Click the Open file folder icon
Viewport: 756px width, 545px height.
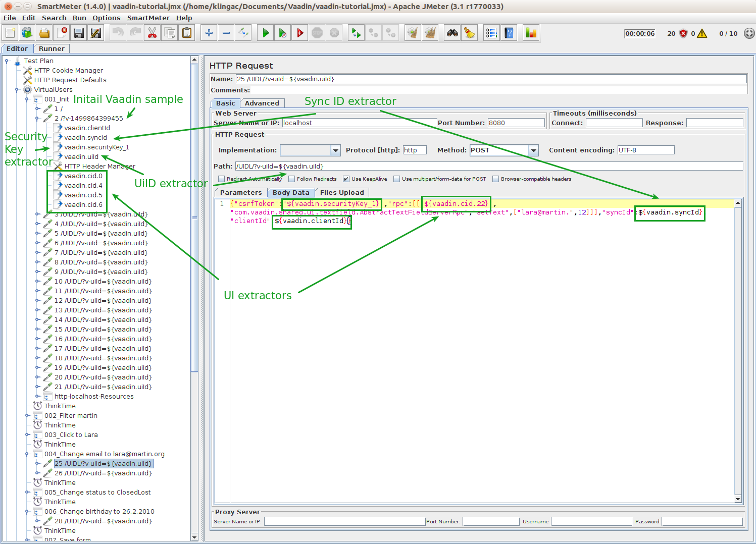point(44,33)
